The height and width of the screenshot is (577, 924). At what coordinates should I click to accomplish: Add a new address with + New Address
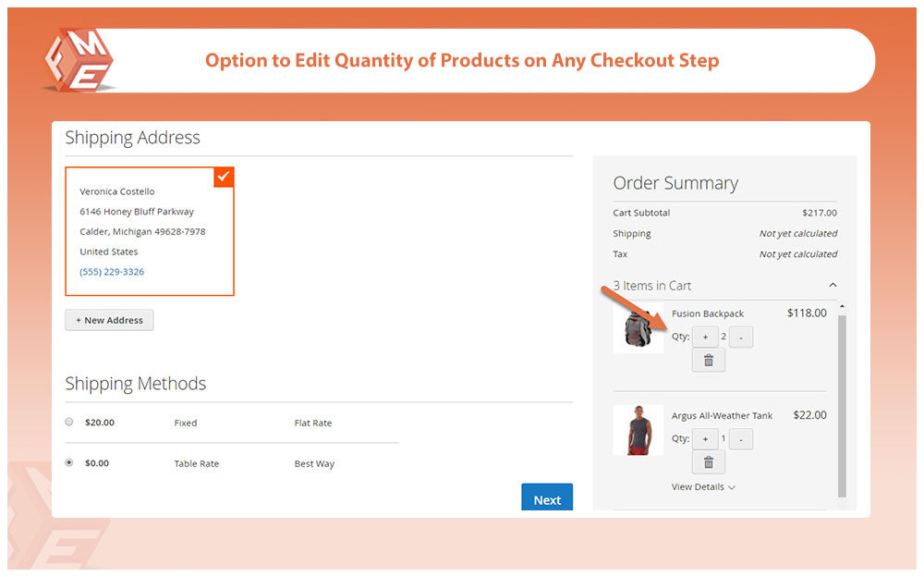click(x=109, y=320)
